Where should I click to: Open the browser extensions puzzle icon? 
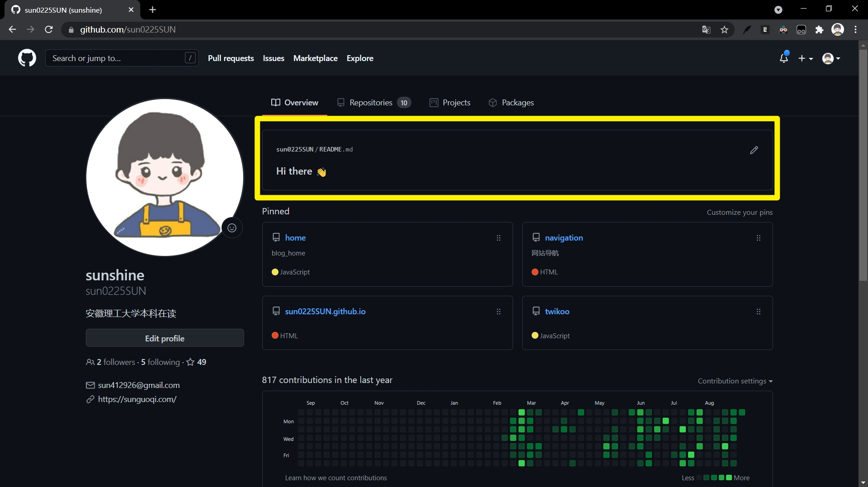point(820,29)
